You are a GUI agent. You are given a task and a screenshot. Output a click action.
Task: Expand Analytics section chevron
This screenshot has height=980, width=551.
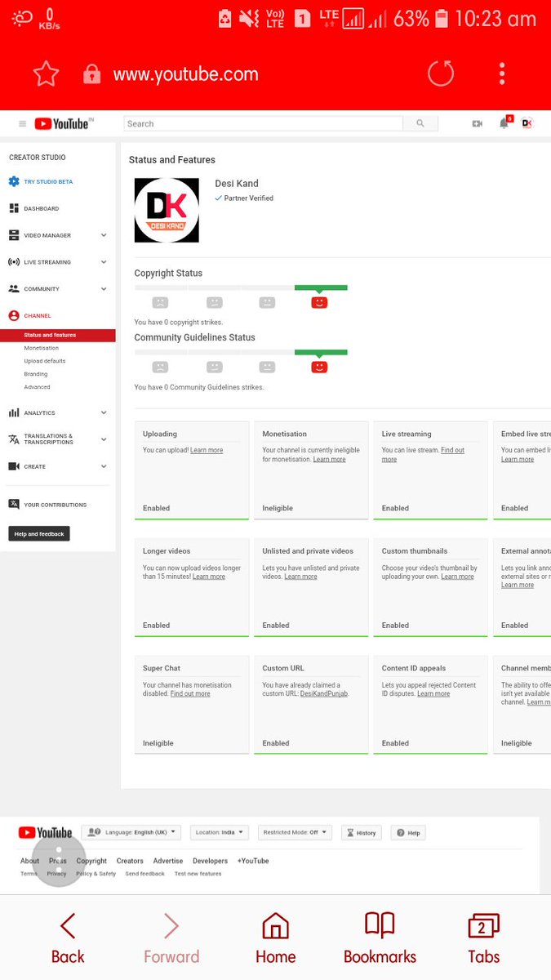click(104, 413)
